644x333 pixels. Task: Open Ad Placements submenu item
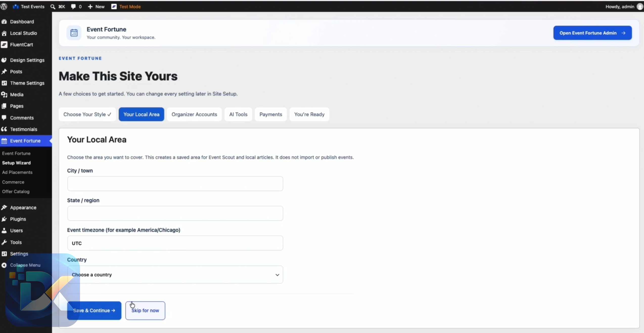point(17,172)
